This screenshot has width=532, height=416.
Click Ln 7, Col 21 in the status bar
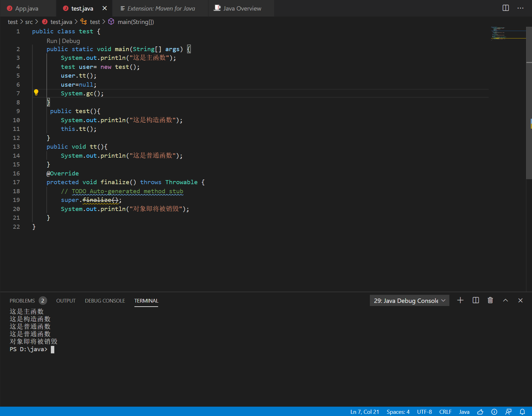365,412
